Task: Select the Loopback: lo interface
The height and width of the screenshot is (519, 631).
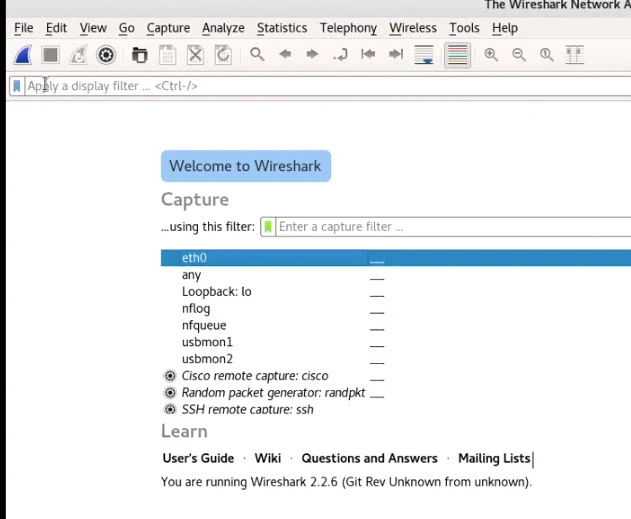Action: [x=396, y=292]
